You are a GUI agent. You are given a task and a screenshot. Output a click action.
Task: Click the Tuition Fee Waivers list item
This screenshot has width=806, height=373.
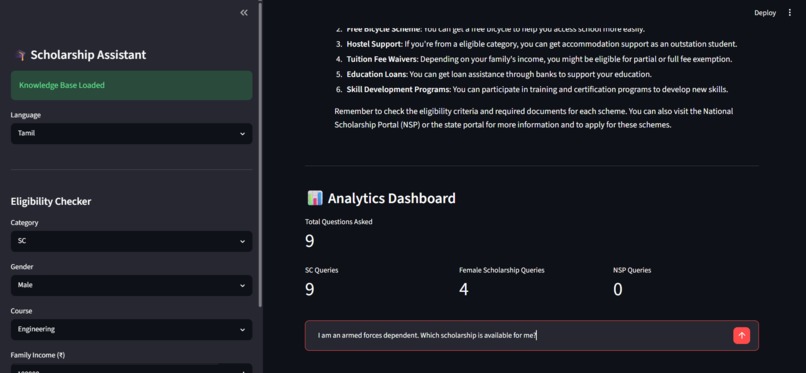534,60
